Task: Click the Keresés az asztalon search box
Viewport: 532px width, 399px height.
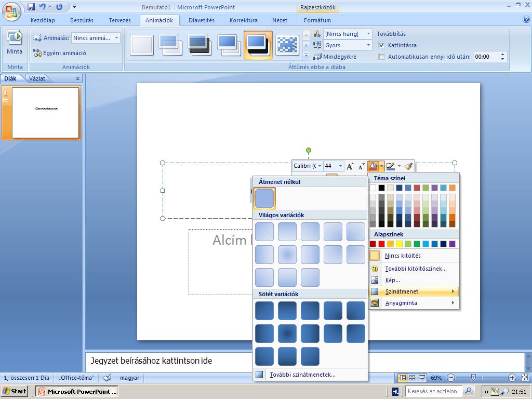Action: tap(433, 391)
